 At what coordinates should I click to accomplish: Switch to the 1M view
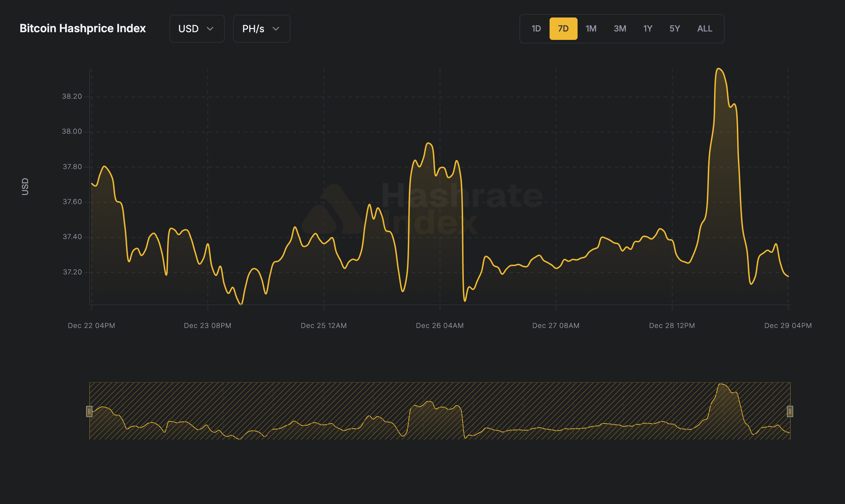[591, 28]
